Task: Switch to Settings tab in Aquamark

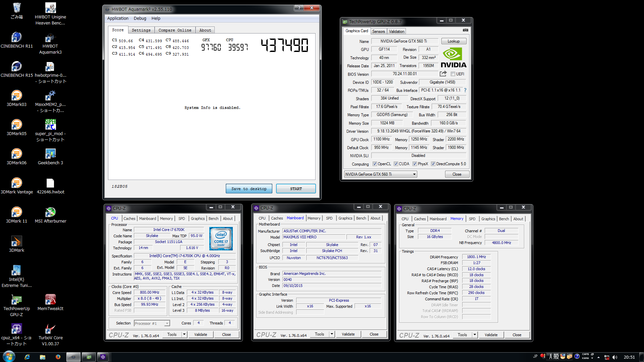Action: (141, 30)
